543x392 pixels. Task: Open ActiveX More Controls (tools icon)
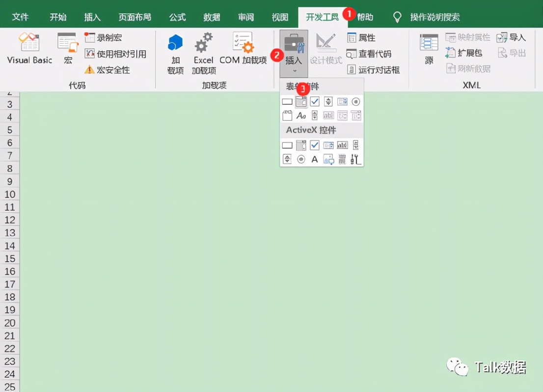tap(355, 159)
